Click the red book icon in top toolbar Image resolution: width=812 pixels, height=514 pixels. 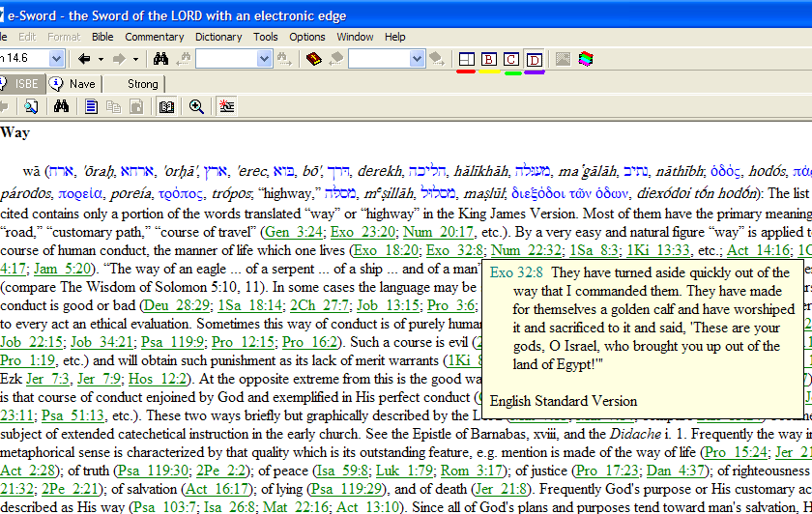(314, 59)
